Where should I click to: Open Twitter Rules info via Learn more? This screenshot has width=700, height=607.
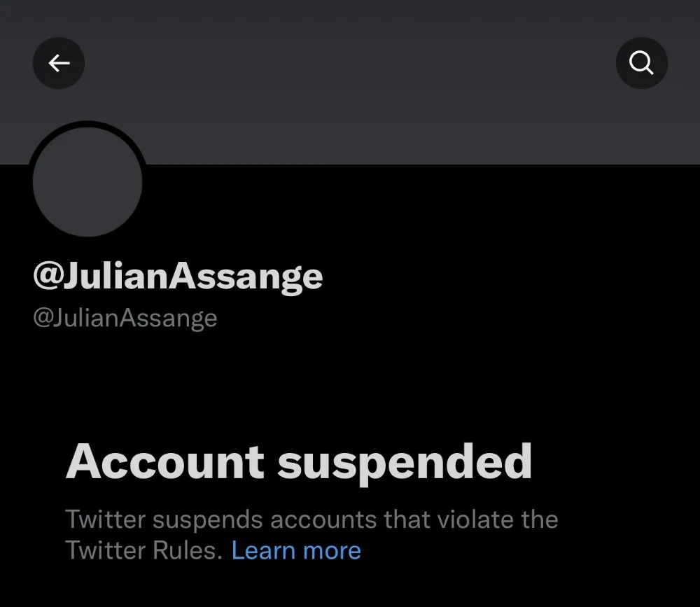click(x=296, y=550)
